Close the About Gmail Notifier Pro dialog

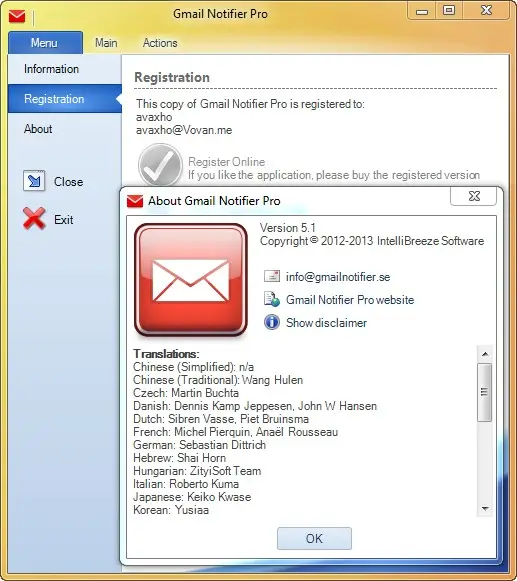pos(473,196)
